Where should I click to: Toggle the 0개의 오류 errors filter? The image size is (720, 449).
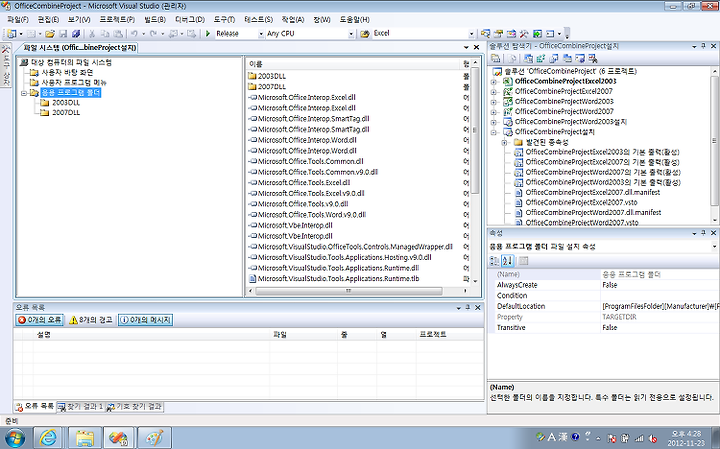[x=39, y=320]
